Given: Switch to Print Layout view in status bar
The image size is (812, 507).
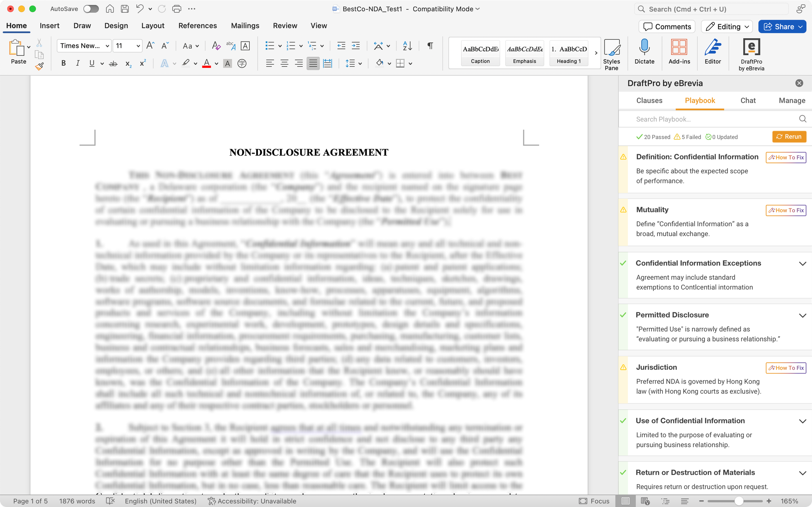Looking at the screenshot, I should click(x=625, y=501).
